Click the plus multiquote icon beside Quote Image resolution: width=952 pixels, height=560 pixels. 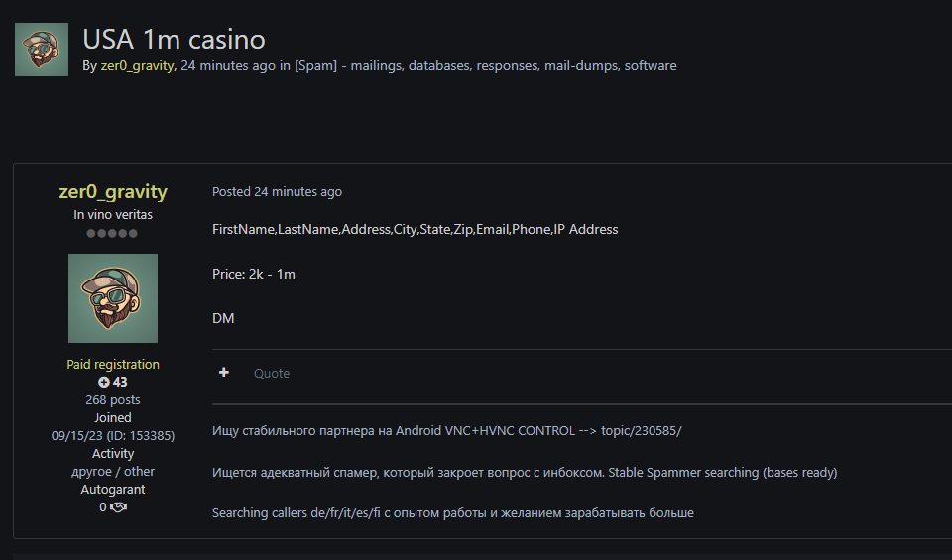click(224, 373)
